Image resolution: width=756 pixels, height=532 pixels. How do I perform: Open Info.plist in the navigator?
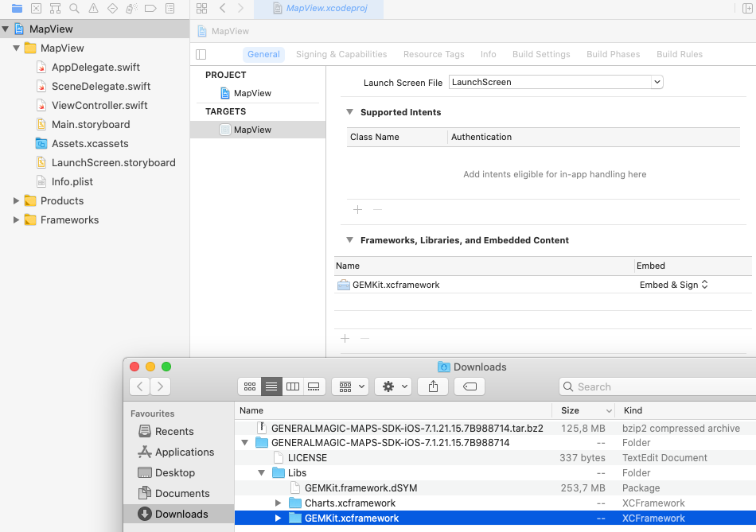click(95, 181)
